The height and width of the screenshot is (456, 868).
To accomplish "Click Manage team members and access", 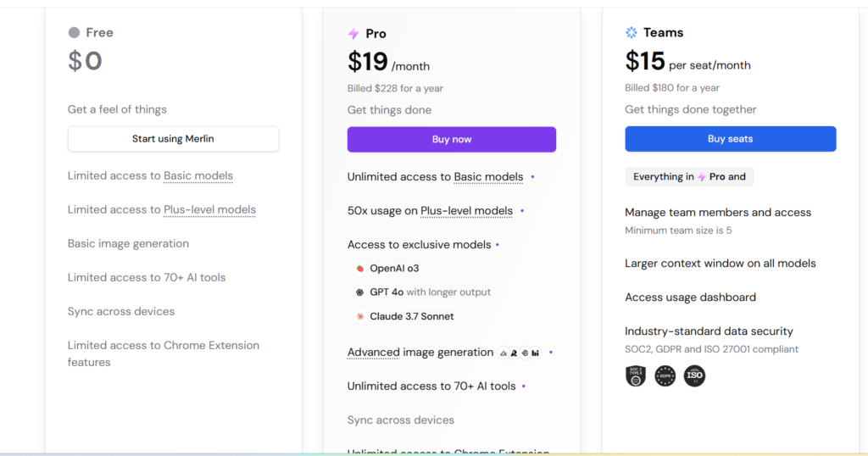I will click(718, 213).
